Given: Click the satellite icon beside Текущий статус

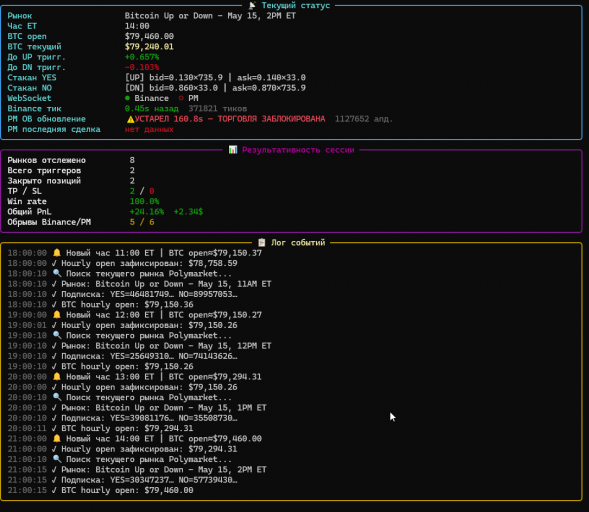Looking at the screenshot, I should coord(252,5).
